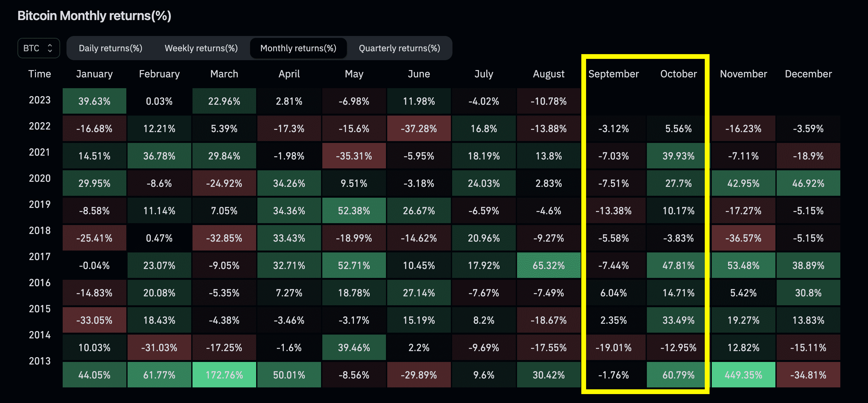Click the December column header
The width and height of the screenshot is (868, 403).
tap(808, 74)
